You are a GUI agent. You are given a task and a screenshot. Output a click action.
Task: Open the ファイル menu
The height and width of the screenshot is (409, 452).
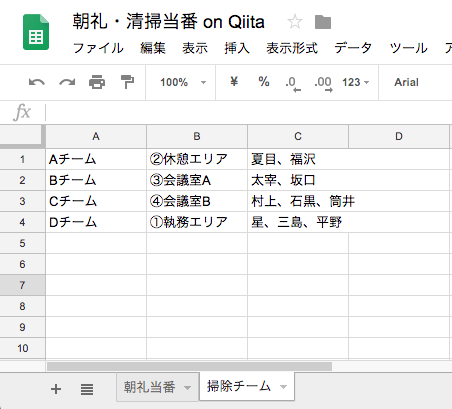coord(98,48)
